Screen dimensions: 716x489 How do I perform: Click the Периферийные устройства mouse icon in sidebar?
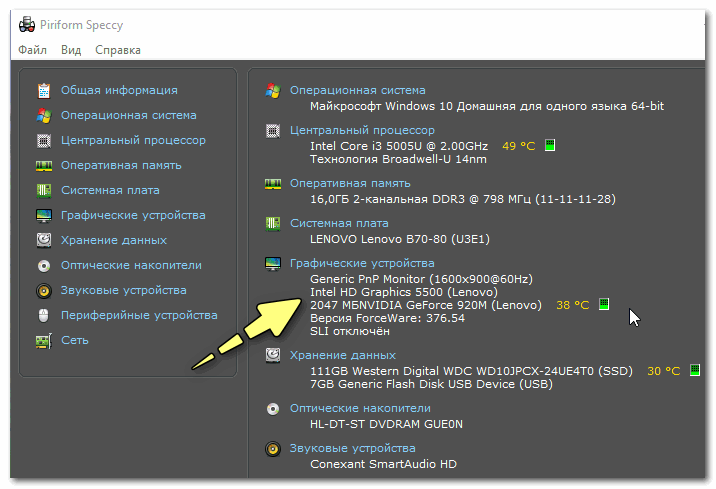[x=44, y=315]
